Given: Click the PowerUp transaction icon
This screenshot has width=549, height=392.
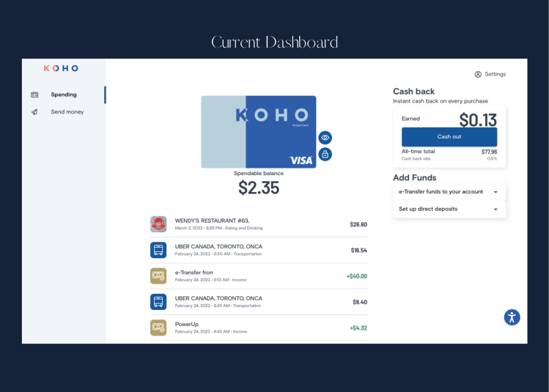Looking at the screenshot, I should [x=158, y=328].
